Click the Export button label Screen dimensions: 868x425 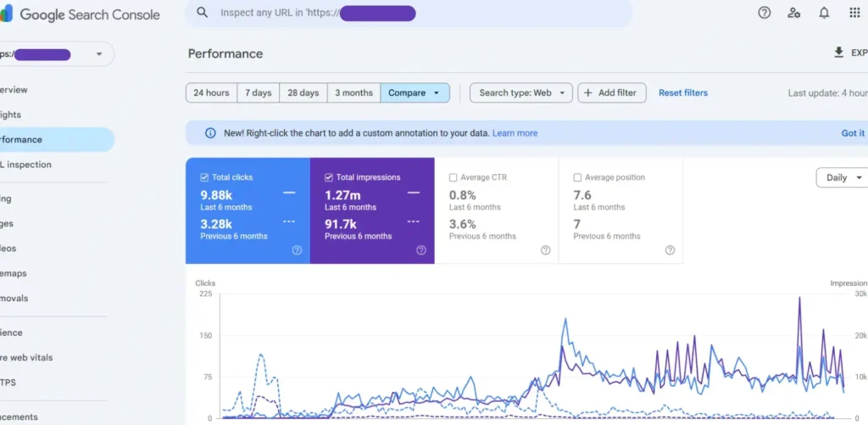(860, 53)
